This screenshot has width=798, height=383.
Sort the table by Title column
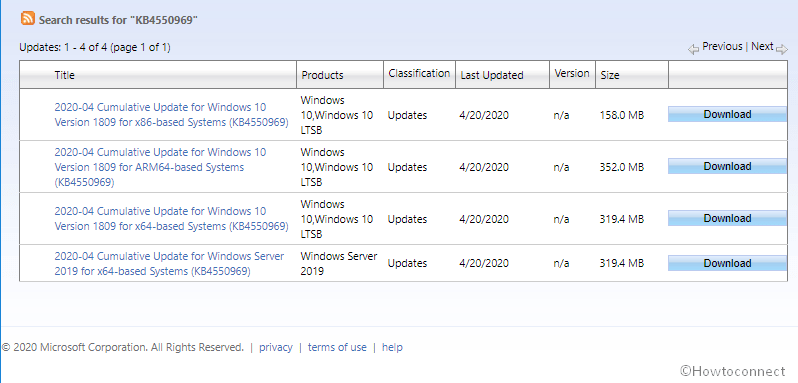pos(65,75)
